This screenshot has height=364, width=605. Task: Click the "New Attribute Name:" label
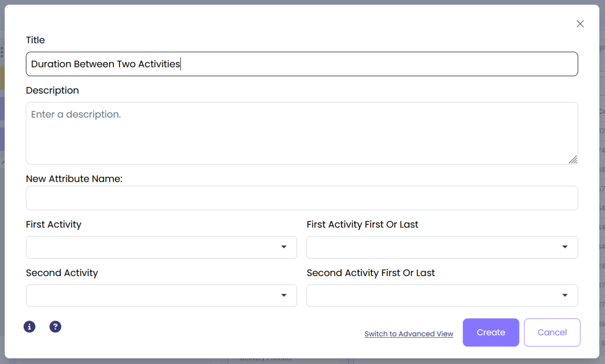(x=74, y=179)
